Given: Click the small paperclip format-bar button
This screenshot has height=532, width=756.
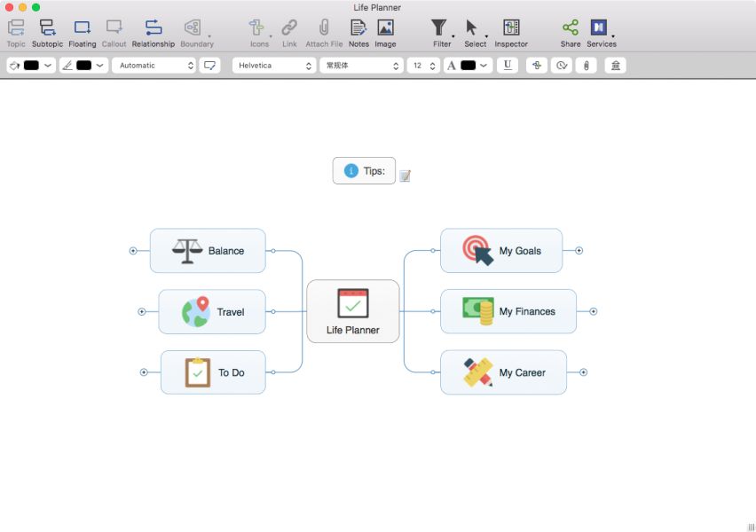Looking at the screenshot, I should coord(587,66).
